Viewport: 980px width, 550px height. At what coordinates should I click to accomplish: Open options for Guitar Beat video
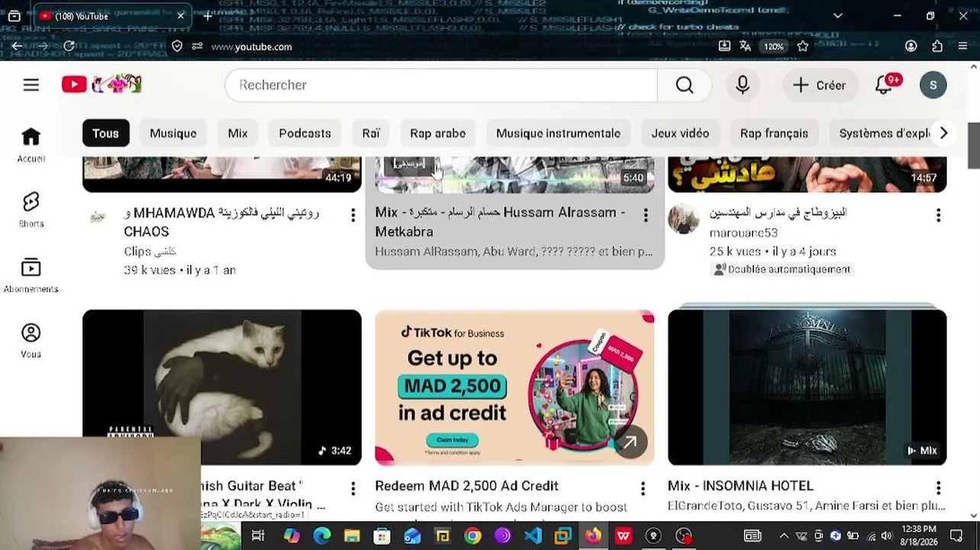point(353,488)
